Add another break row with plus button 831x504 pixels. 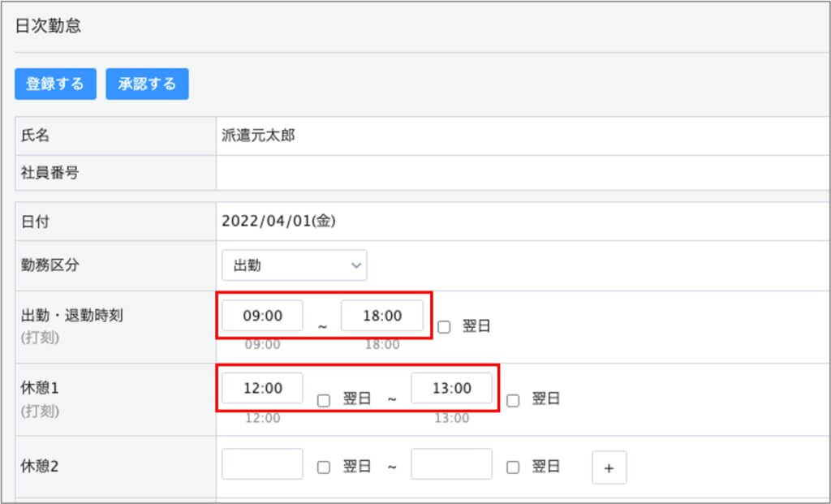click(609, 467)
